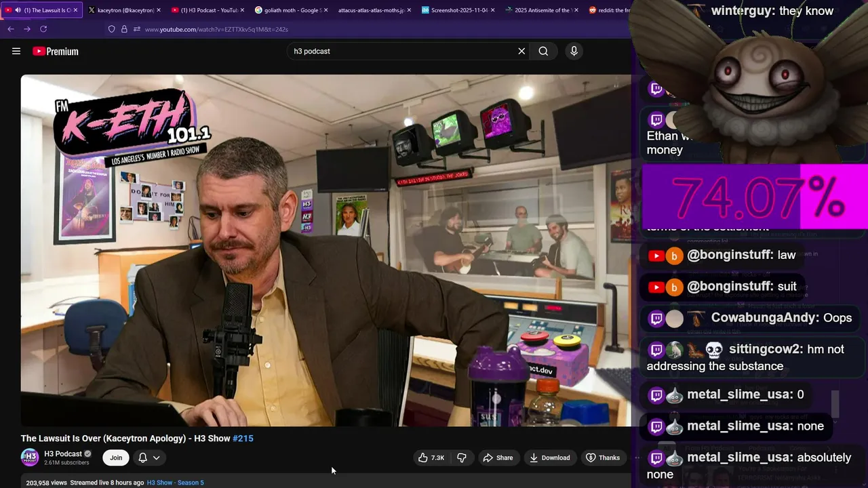Like the video with thumbs up

tap(431, 457)
